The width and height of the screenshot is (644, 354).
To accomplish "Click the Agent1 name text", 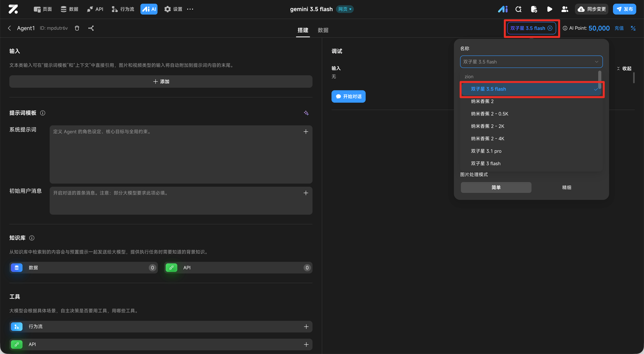I will [26, 28].
